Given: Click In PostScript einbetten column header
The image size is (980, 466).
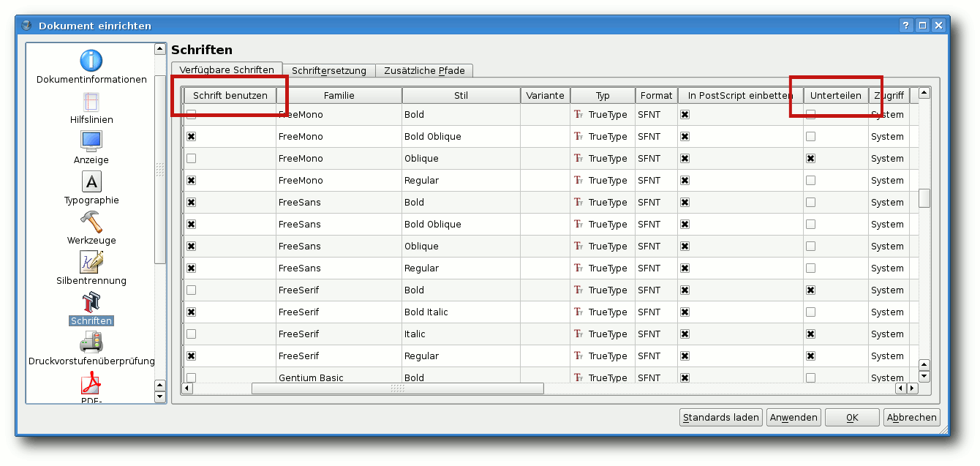Looking at the screenshot, I should pos(740,95).
